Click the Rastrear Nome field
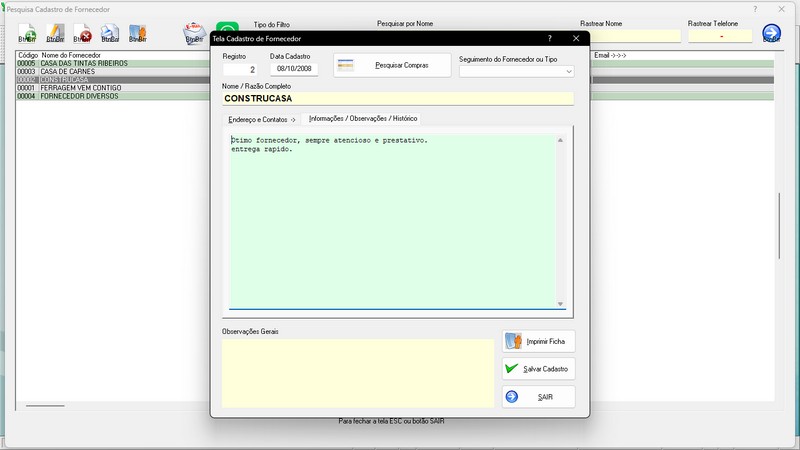 pos(635,36)
